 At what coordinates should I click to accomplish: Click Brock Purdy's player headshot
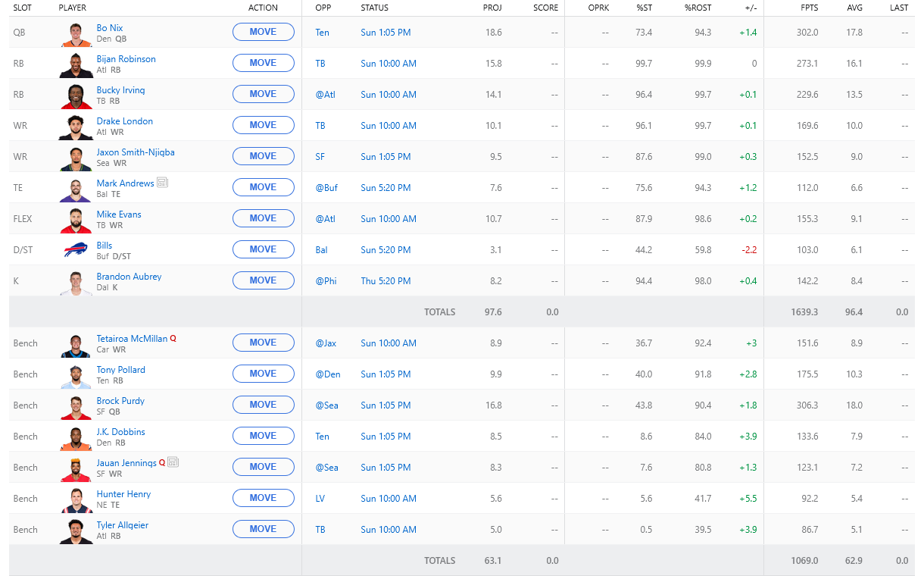tap(76, 406)
